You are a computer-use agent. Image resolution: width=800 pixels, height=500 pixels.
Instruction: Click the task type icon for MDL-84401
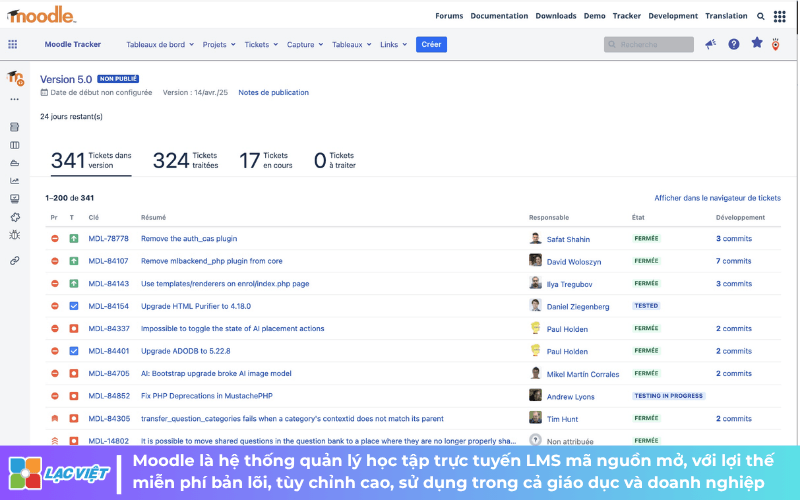pyautogui.click(x=74, y=351)
